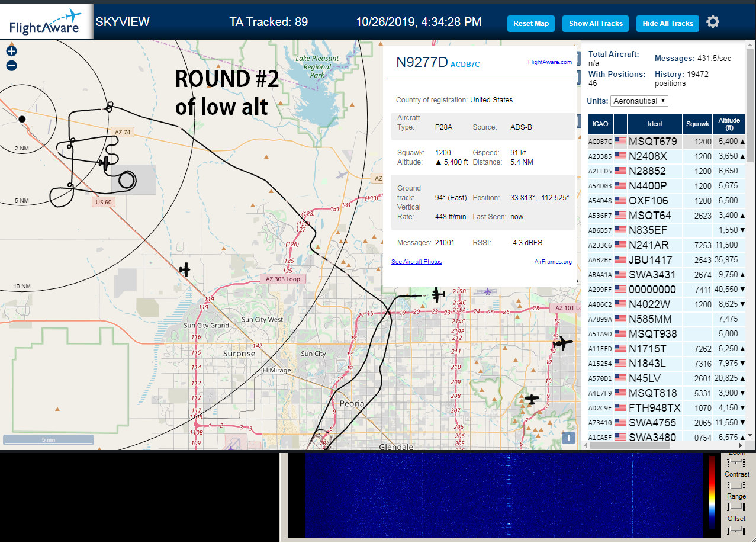The height and width of the screenshot is (543, 756).
Task: Adjust the Contrast slider in waterfall panel
Action: tap(736, 485)
